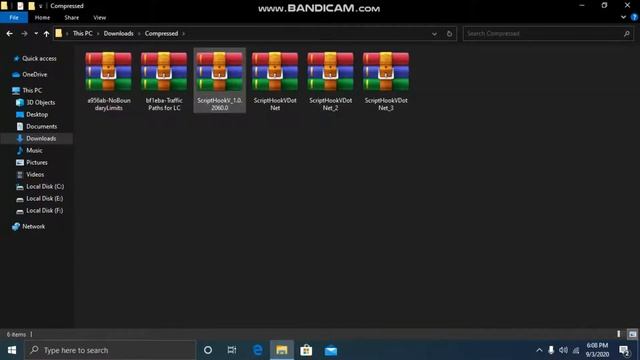Screen dimensions: 640x360
Task: Switch to large icons view in the status bar
Action: [x=632, y=334]
